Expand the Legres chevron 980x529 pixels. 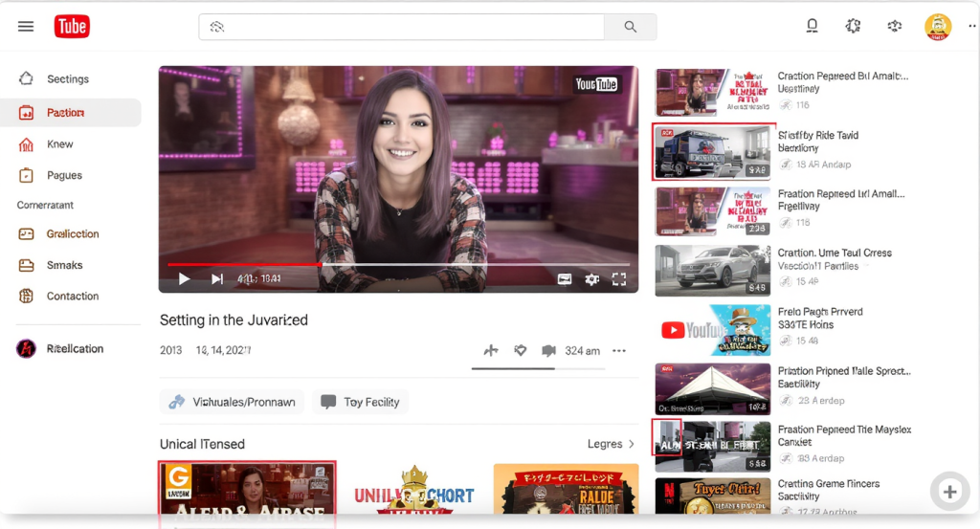632,444
